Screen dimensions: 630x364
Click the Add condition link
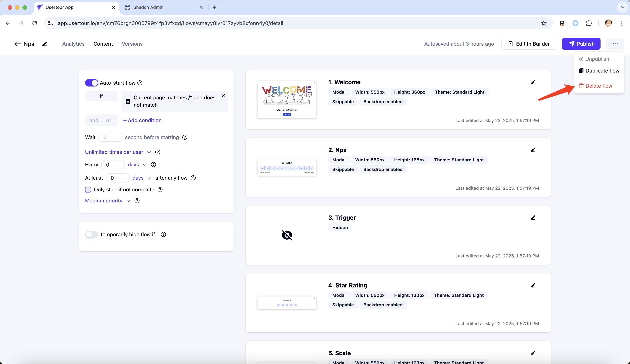[142, 120]
